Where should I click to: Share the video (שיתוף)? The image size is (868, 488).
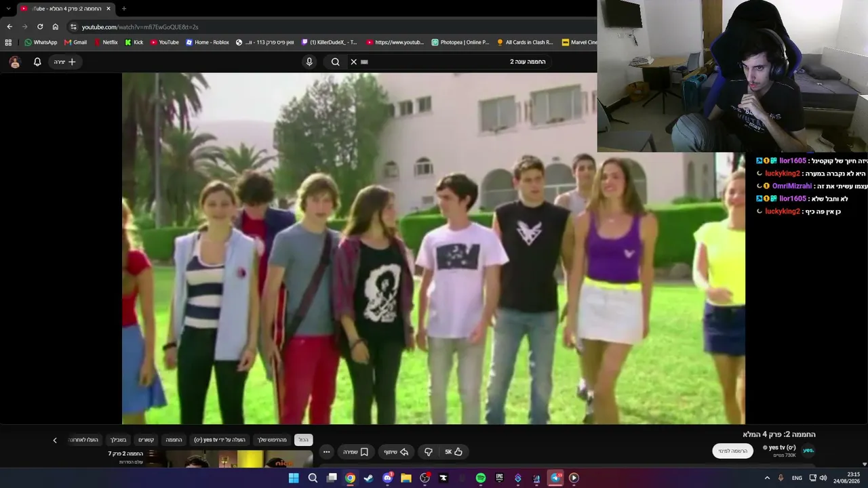point(396,452)
